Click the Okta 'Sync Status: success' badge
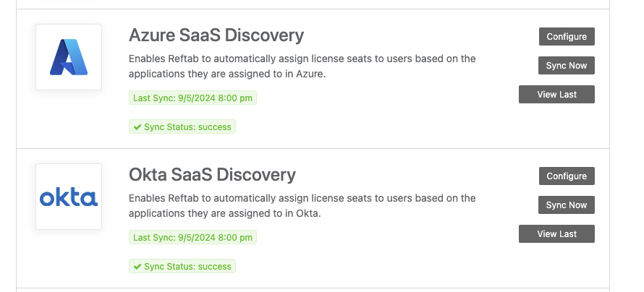Image resolution: width=644 pixels, height=292 pixels. pos(182,266)
